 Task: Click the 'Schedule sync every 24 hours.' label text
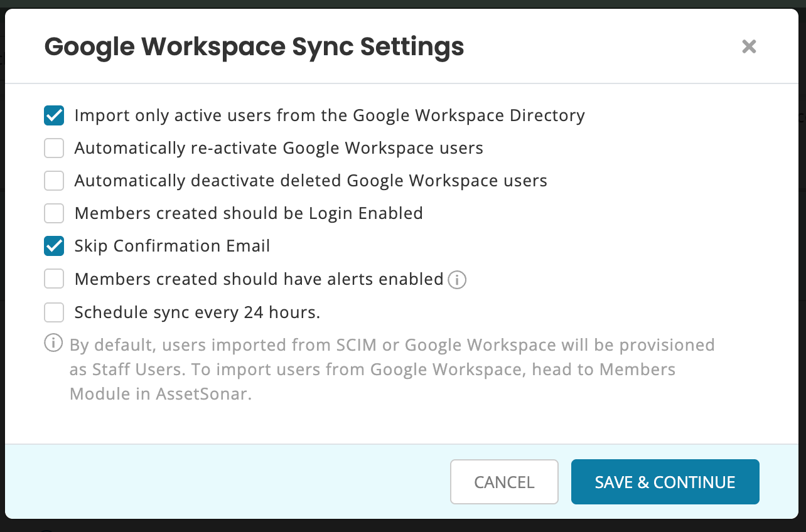point(197,312)
